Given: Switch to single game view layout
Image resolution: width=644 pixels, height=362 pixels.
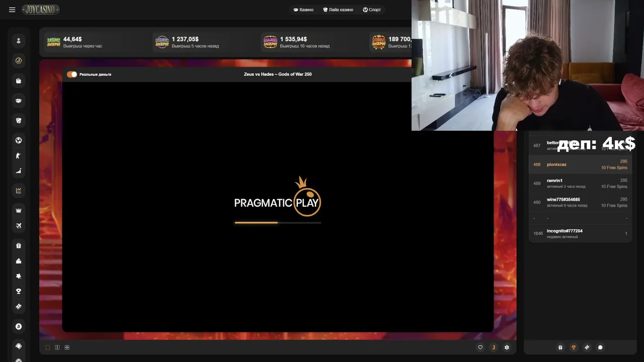Looking at the screenshot, I should [x=48, y=347].
